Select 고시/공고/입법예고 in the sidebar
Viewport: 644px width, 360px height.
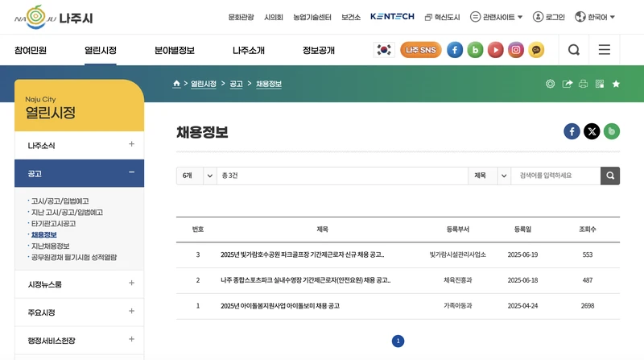click(60, 201)
